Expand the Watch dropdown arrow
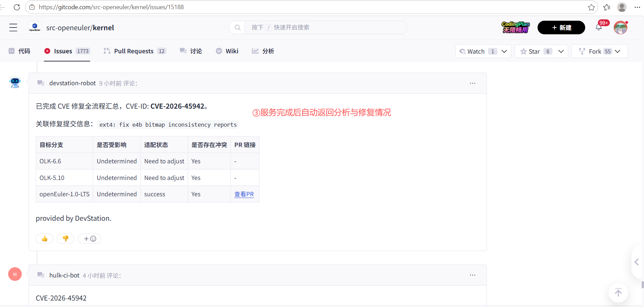 coord(504,51)
